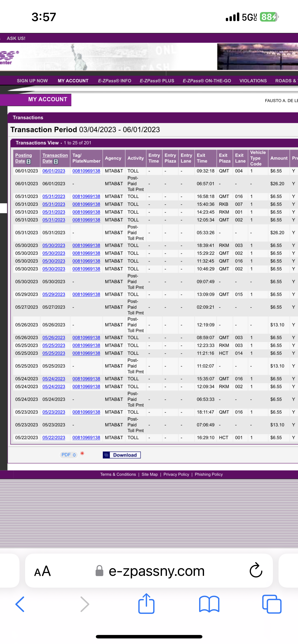Image resolution: width=298 pixels, height=644 pixels.
Task: Open tag link for 11:21:16 HCT toll
Action: [x=86, y=353]
